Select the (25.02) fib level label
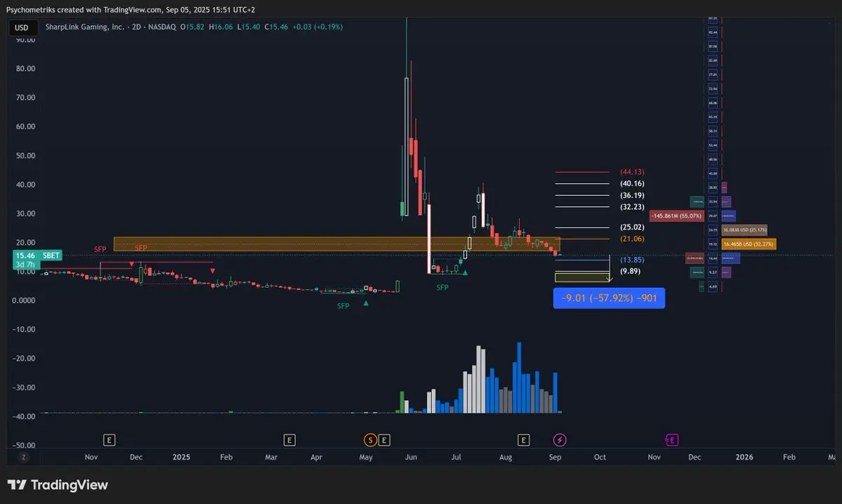Viewport: 842px width, 504px height. (632, 227)
